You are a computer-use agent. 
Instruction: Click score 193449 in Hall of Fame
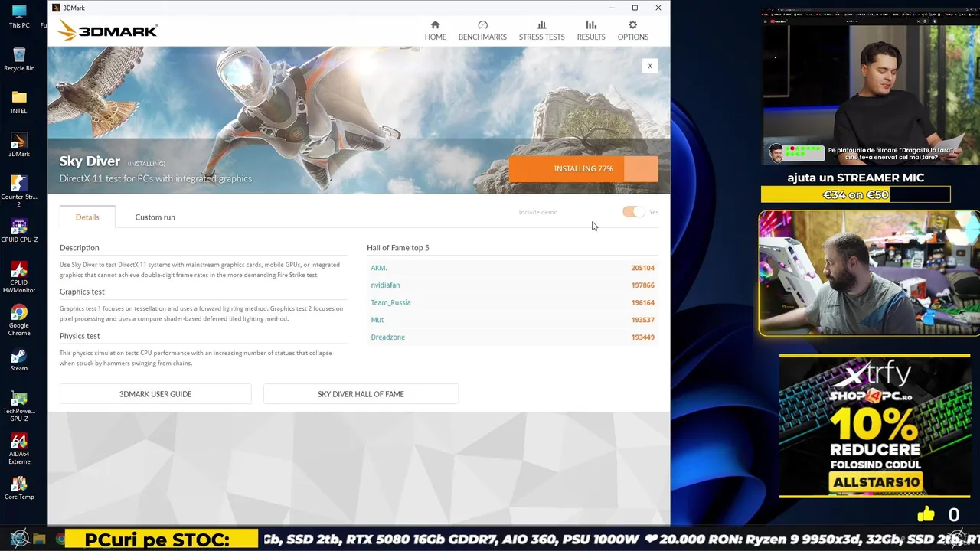642,337
